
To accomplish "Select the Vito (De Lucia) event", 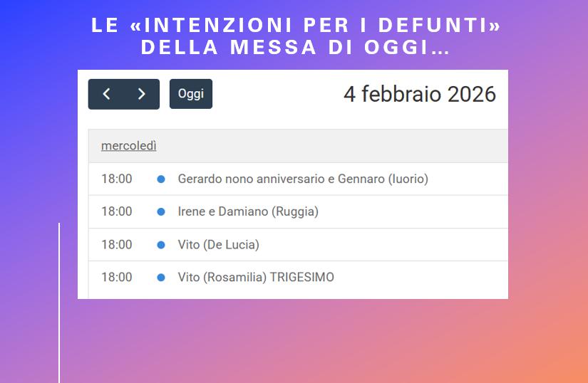I will (218, 245).
